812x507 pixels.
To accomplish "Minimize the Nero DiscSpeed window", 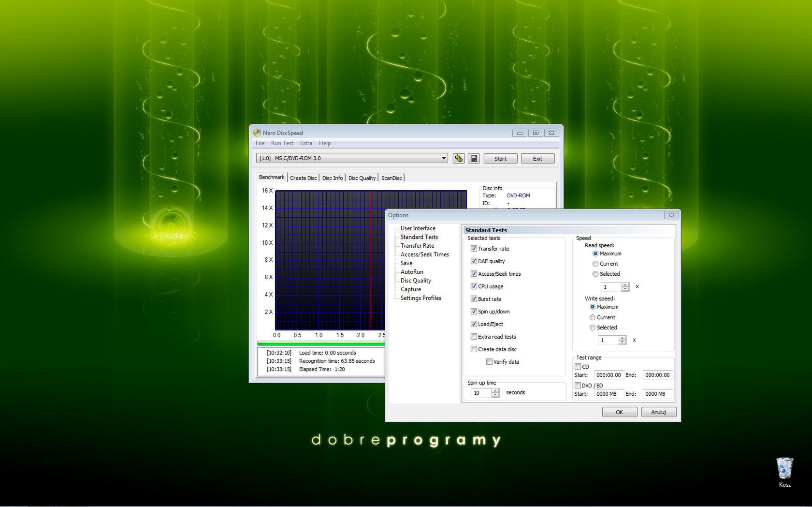I will point(520,133).
